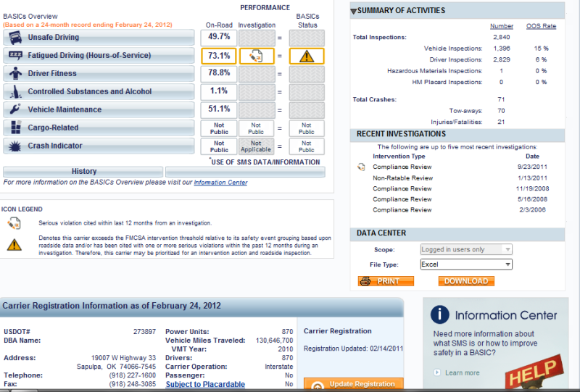Screen dimensions: 580x392
Task: Click the Information Center info icon
Action: coord(440,314)
